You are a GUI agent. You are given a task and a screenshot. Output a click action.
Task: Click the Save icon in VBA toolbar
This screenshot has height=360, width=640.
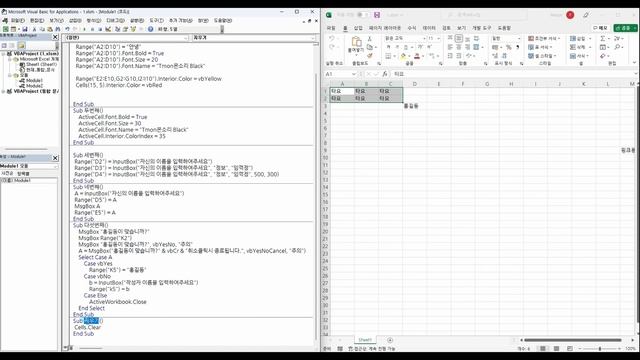click(25, 29)
